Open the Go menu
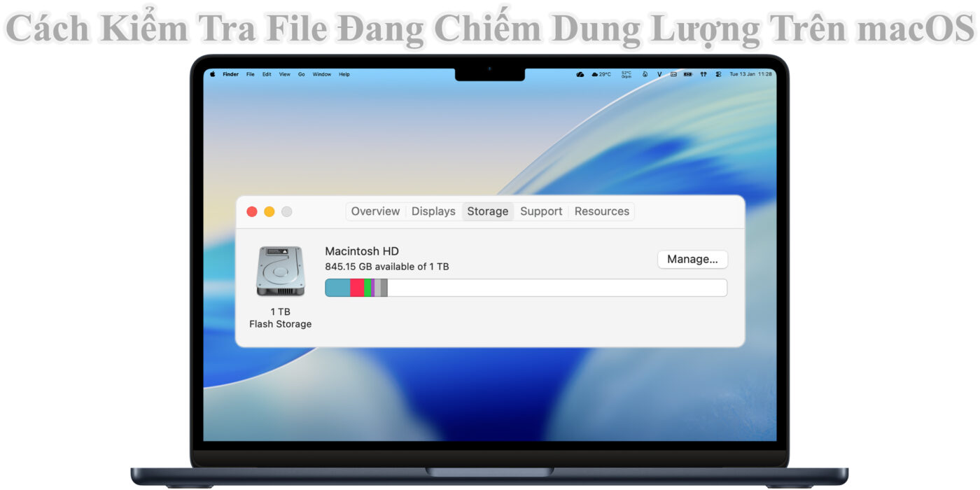The width and height of the screenshot is (980, 490). 302,74
